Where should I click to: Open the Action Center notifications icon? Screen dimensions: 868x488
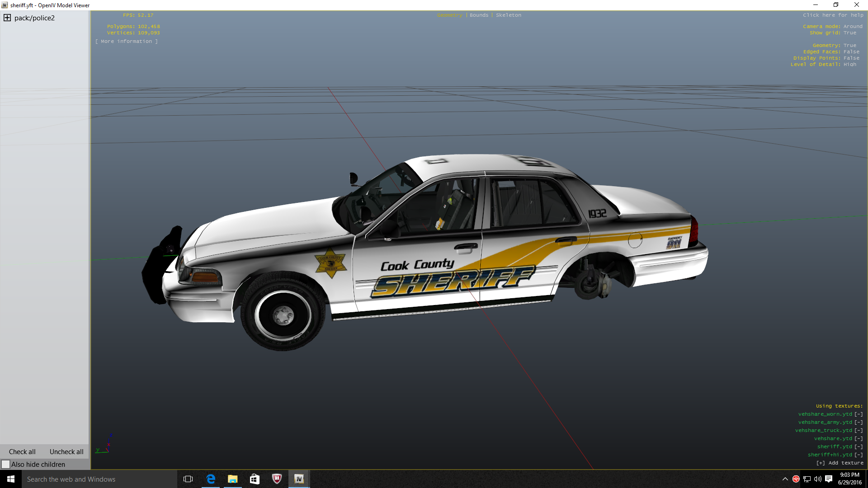pos(829,479)
